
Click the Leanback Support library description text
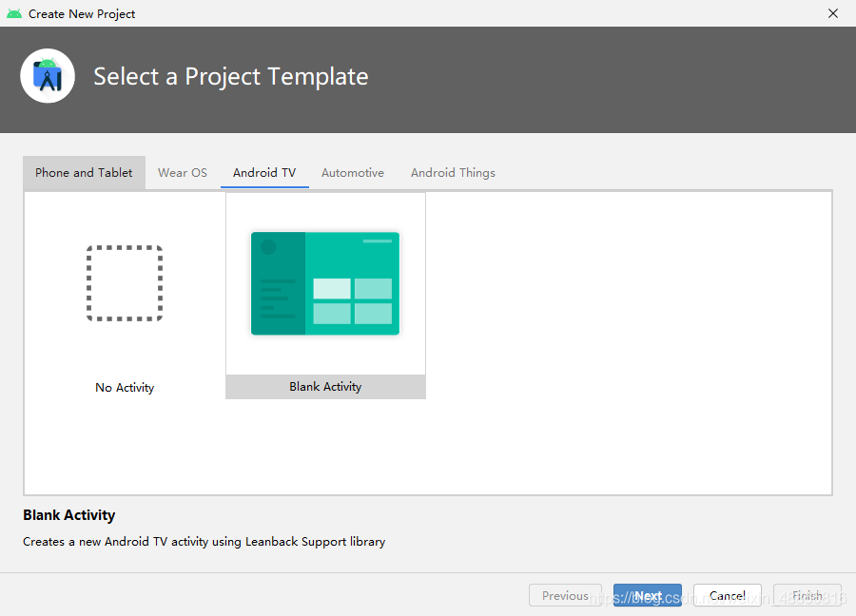[x=204, y=541]
